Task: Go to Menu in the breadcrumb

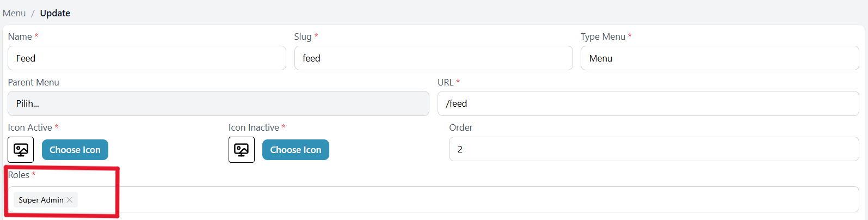Action: click(14, 13)
